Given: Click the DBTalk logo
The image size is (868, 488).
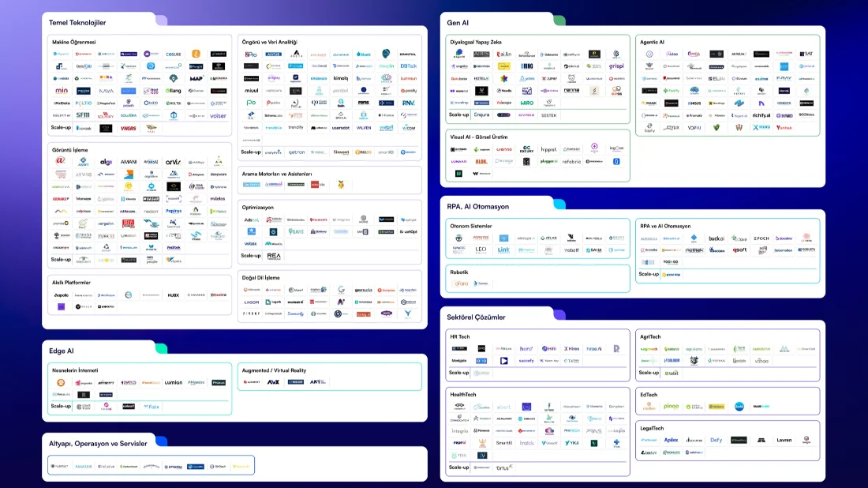Looking at the screenshot, I should click(409, 66).
